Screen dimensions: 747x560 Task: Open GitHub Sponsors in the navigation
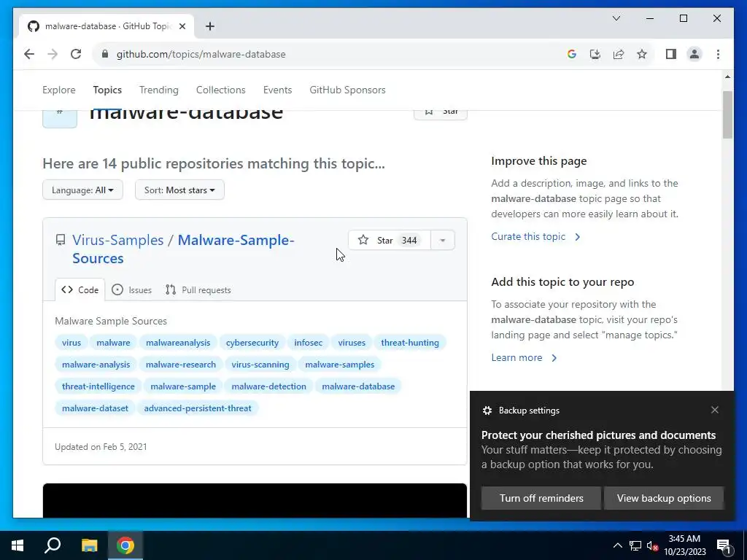pos(347,90)
